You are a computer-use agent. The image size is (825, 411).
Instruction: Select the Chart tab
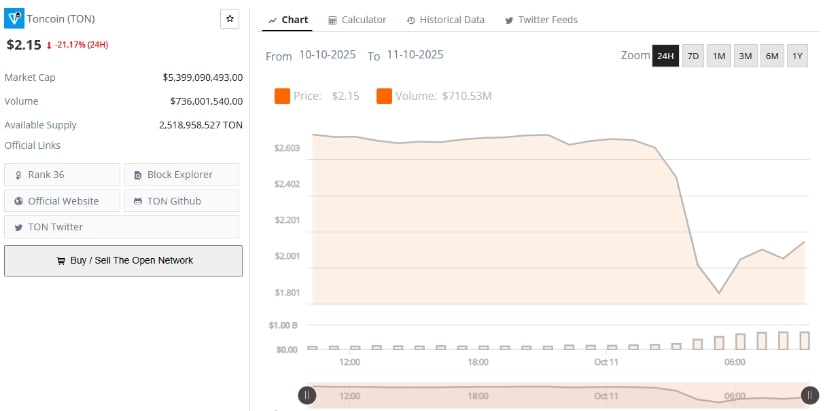[x=288, y=20]
